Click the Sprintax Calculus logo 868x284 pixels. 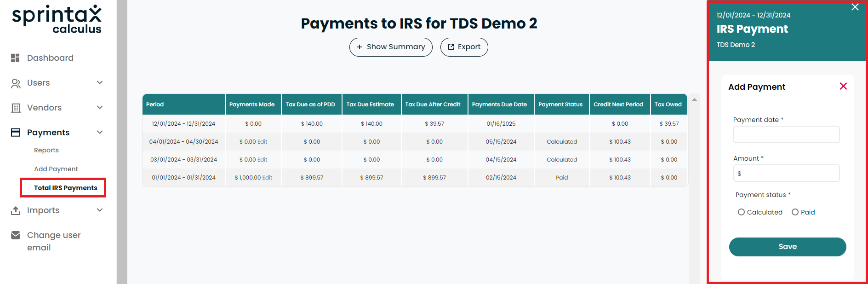[57, 19]
